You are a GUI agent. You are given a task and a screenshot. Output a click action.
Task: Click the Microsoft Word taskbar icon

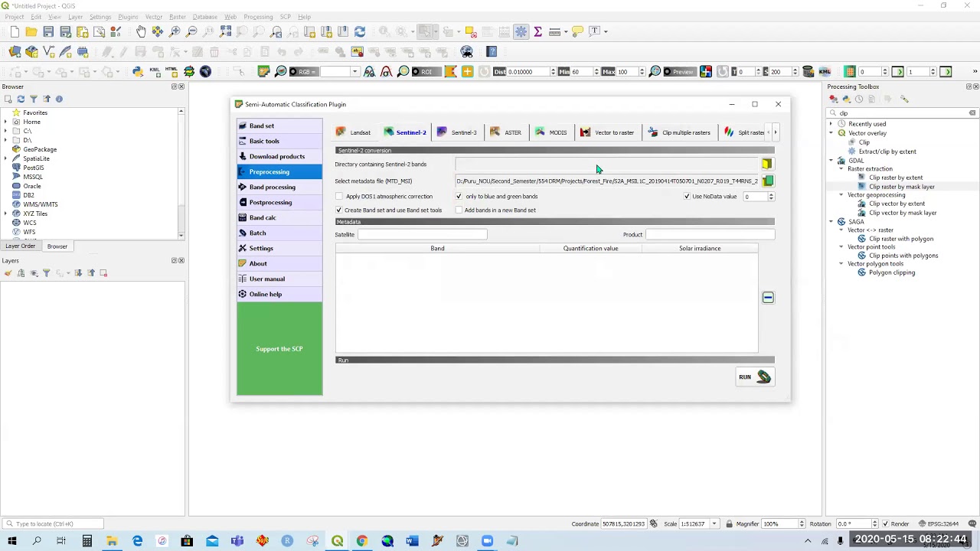tap(412, 541)
